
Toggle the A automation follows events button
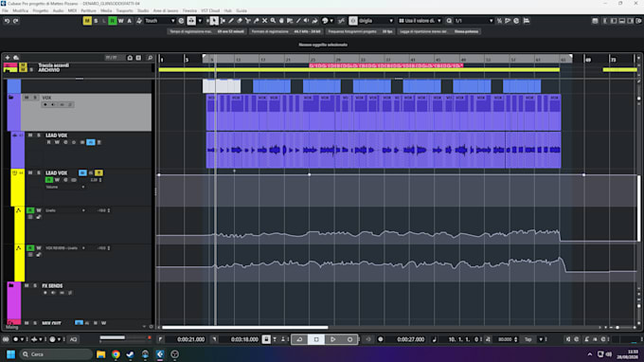[130, 21]
